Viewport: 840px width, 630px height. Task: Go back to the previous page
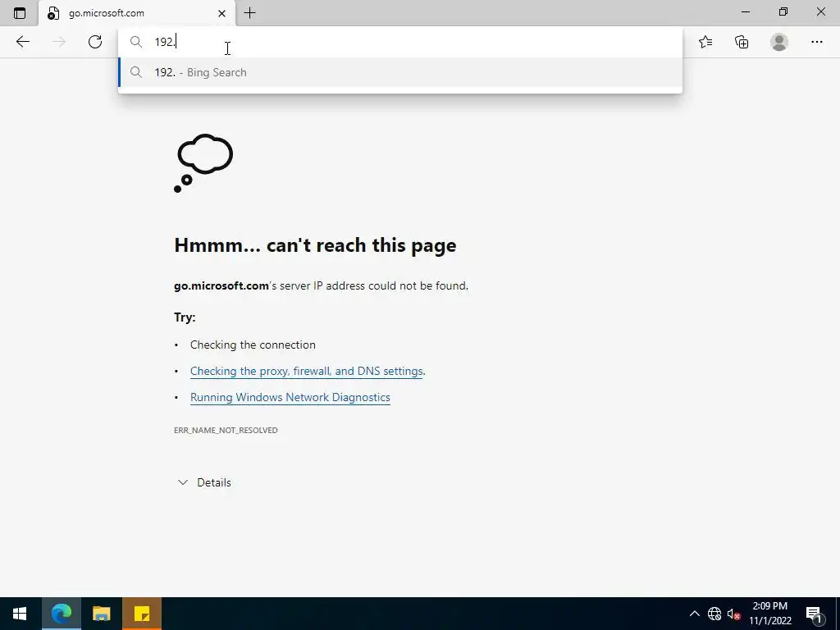22,42
